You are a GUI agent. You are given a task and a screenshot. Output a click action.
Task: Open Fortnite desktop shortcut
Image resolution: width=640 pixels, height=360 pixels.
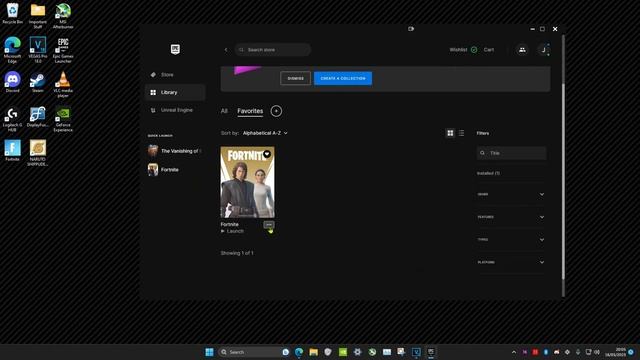[x=13, y=150]
